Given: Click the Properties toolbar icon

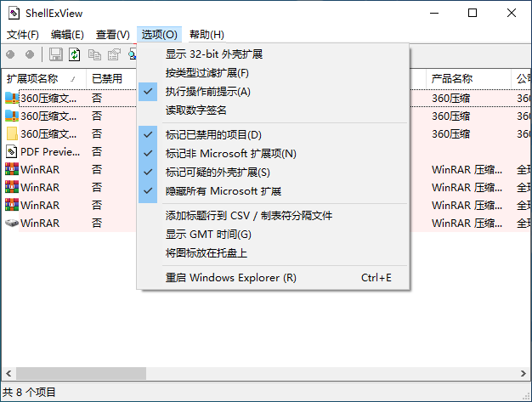Looking at the screenshot, I should 115,54.
